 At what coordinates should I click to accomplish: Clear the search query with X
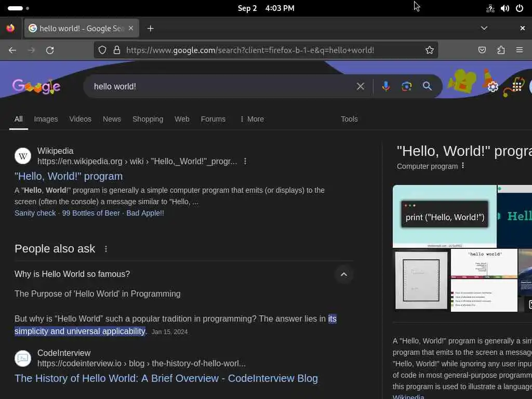tap(361, 87)
